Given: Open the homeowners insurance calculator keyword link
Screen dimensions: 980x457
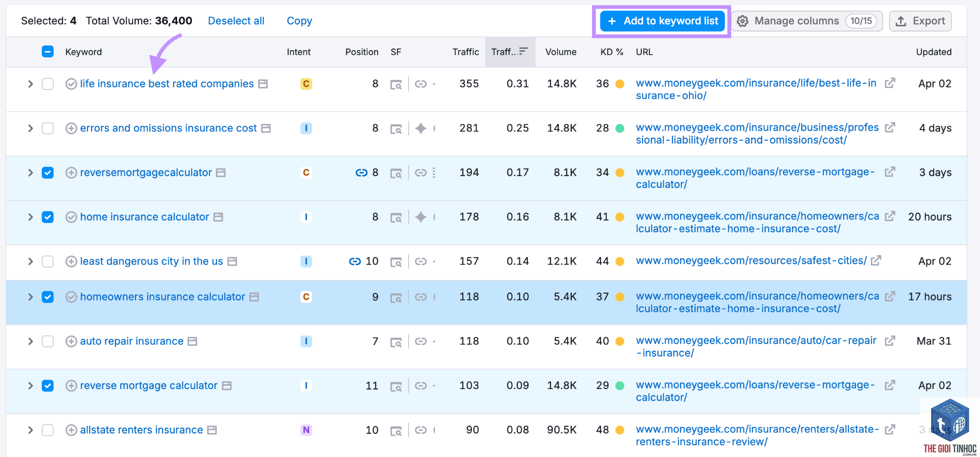Looking at the screenshot, I should click(x=162, y=297).
